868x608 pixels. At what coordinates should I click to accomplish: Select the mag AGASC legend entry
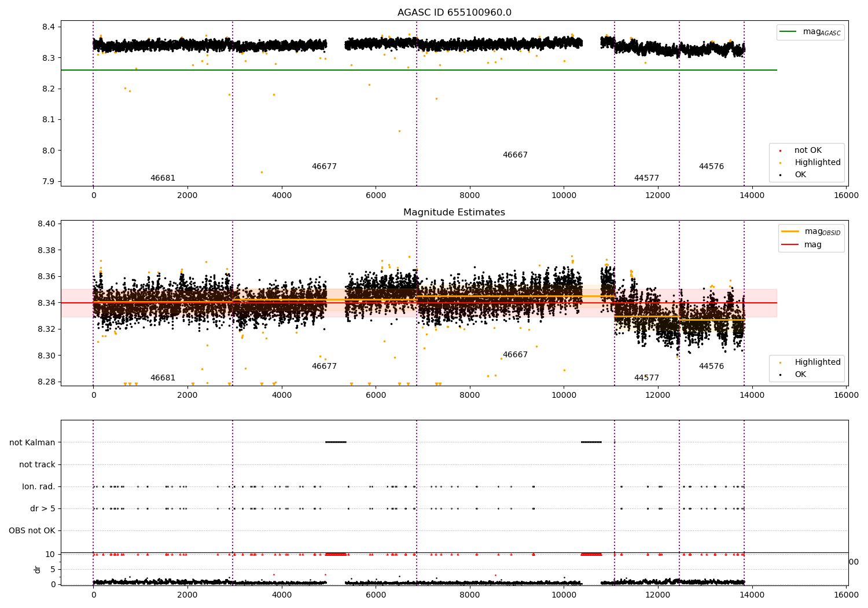click(x=810, y=32)
